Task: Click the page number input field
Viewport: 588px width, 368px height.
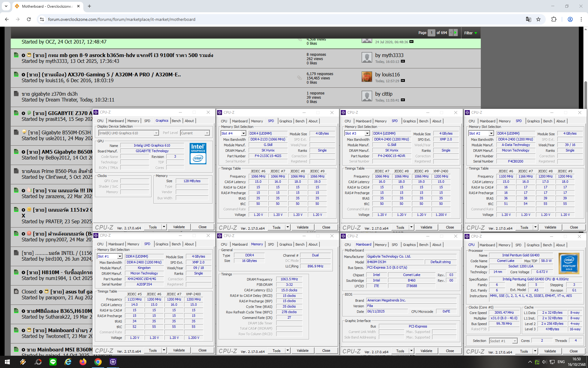Action: click(431, 33)
